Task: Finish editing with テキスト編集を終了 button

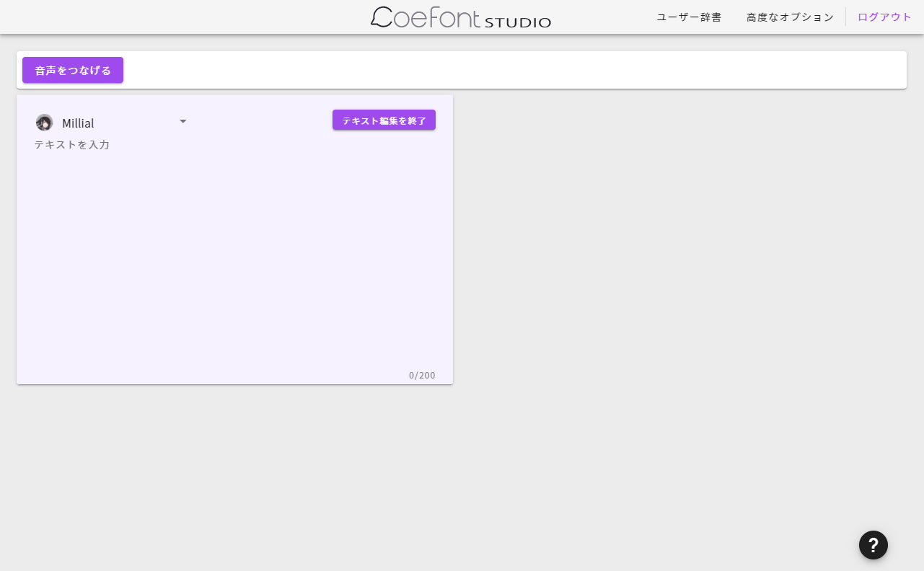Action: point(384,120)
